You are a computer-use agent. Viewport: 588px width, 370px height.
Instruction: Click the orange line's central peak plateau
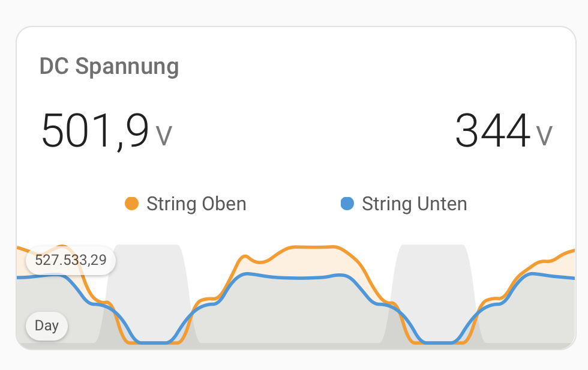[x=312, y=247]
